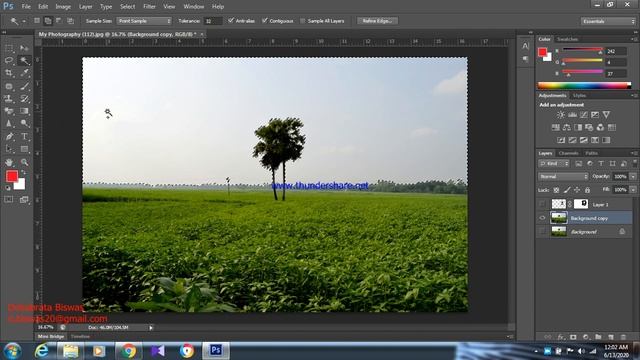Select the Horizontal Type tool

24,136
